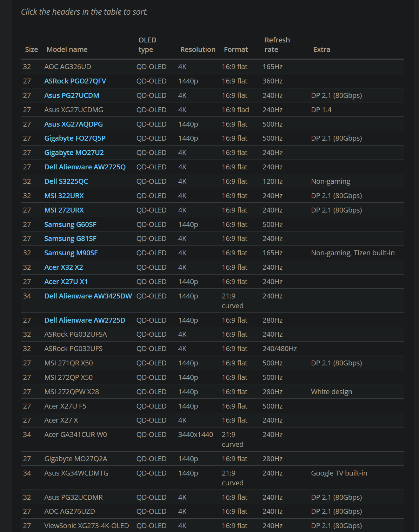Viewport: 419px width, 532px height.
Task: Click the 'White design' extra cell
Action: [332, 392]
